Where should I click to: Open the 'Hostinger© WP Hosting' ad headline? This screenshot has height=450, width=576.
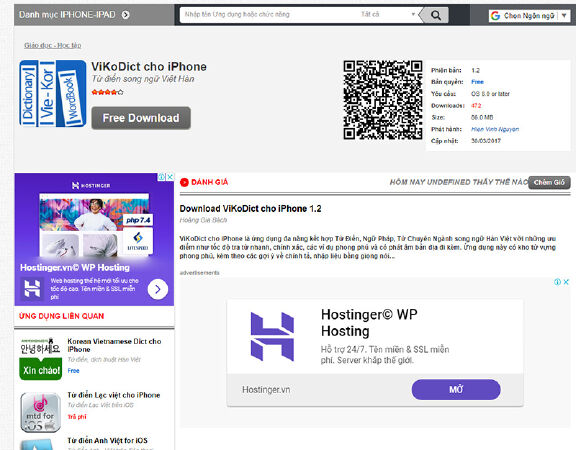tap(369, 323)
